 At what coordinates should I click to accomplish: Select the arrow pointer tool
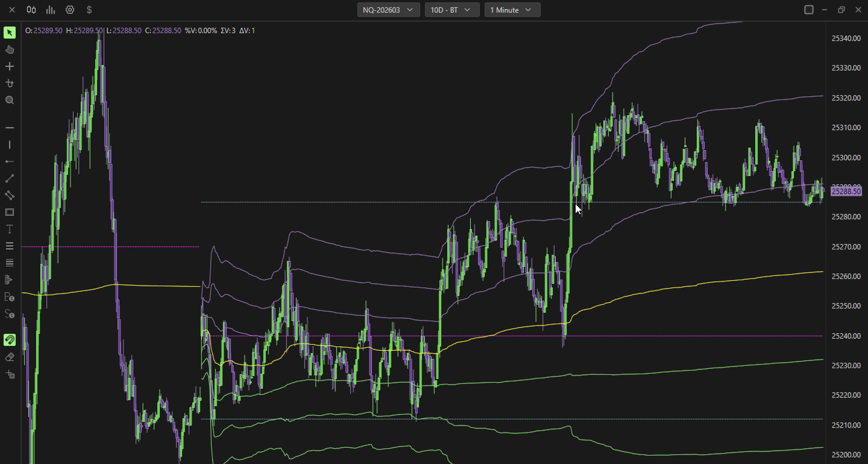click(9, 33)
